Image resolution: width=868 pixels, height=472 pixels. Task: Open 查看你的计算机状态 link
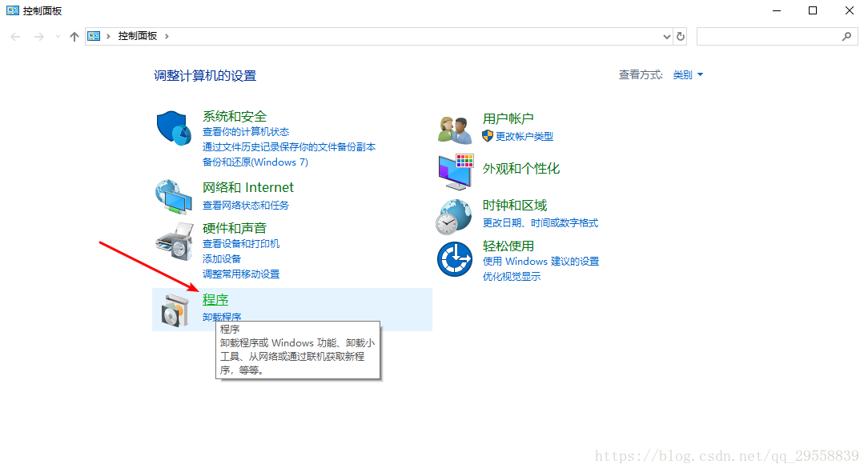point(246,132)
